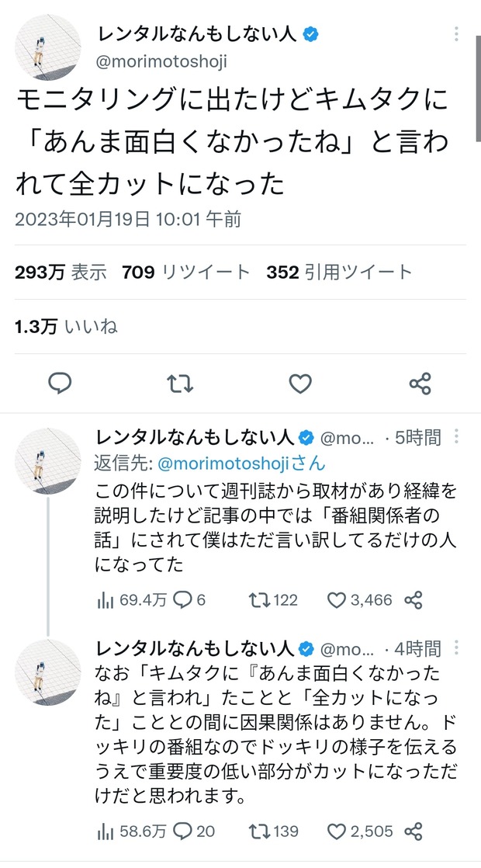Screen dimensions: 481x868
Task: Click the reply icon under the main tweet
Action: 61,384
